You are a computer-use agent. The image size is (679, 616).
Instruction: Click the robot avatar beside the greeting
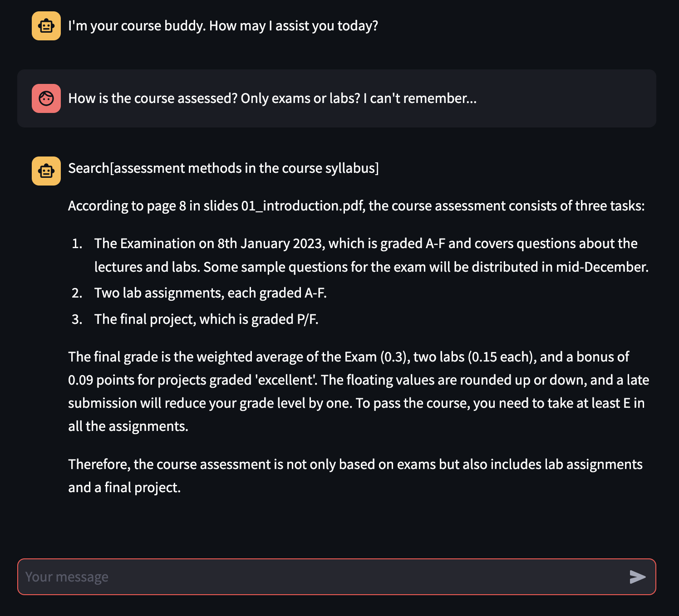pyautogui.click(x=46, y=26)
